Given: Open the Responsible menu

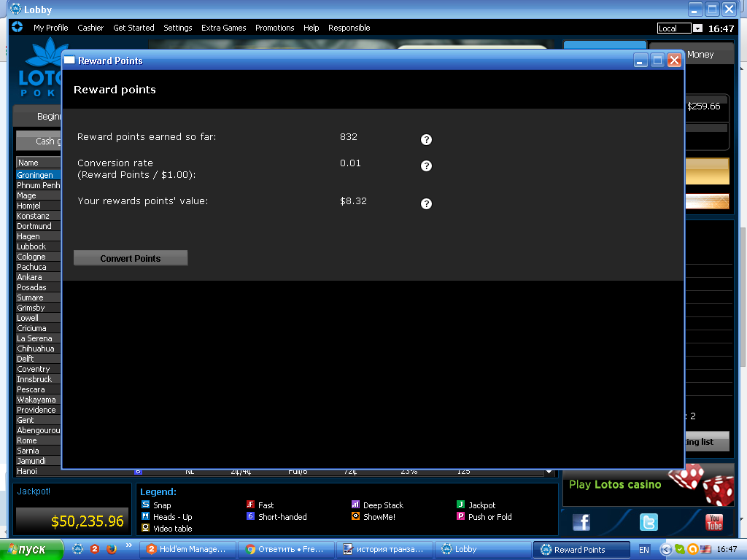Looking at the screenshot, I should point(349,28).
